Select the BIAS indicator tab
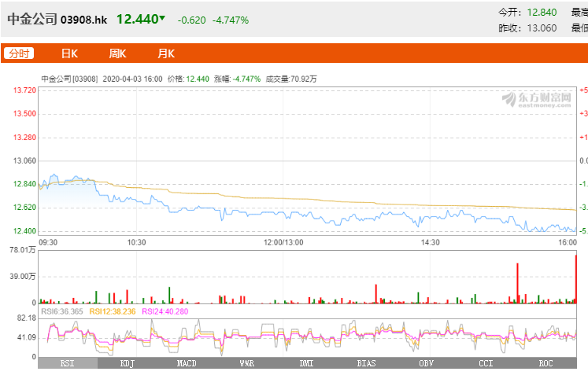 coord(366,363)
